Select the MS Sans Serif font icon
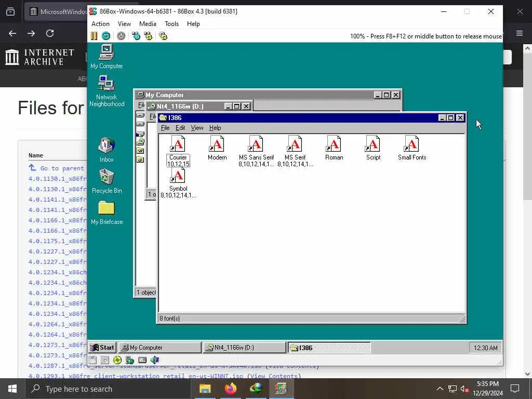Viewport: 532px width, 399px height. tap(256, 151)
